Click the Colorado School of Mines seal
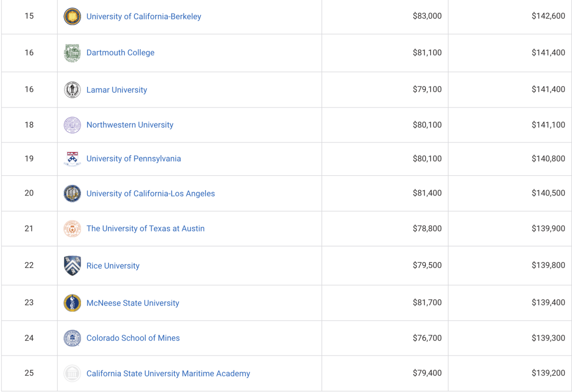 (x=72, y=338)
